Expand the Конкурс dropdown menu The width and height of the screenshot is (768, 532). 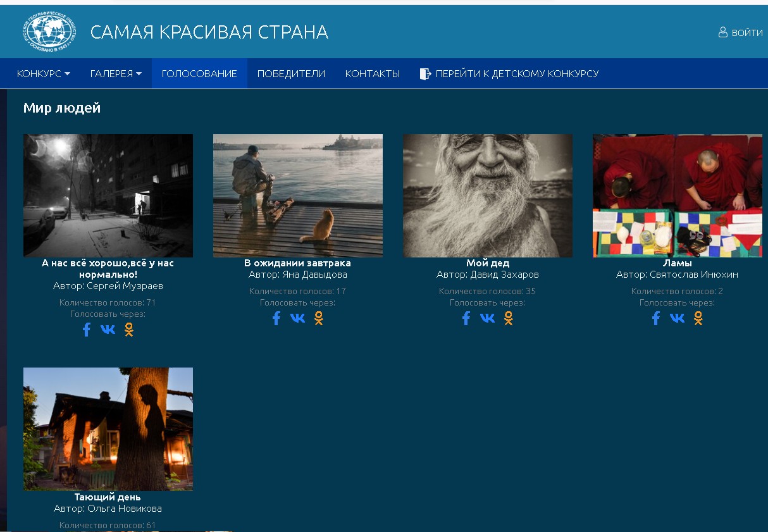click(43, 74)
